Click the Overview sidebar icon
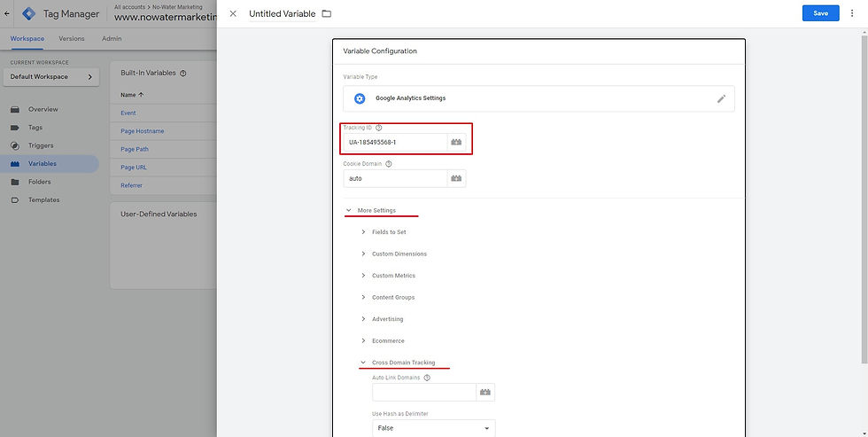 pos(15,109)
